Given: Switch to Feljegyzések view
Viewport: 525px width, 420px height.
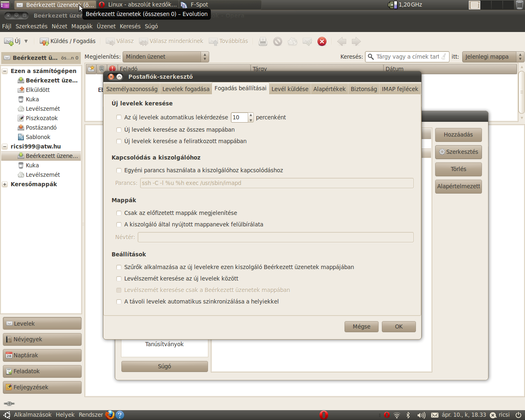Looking at the screenshot, I should 42,388.
